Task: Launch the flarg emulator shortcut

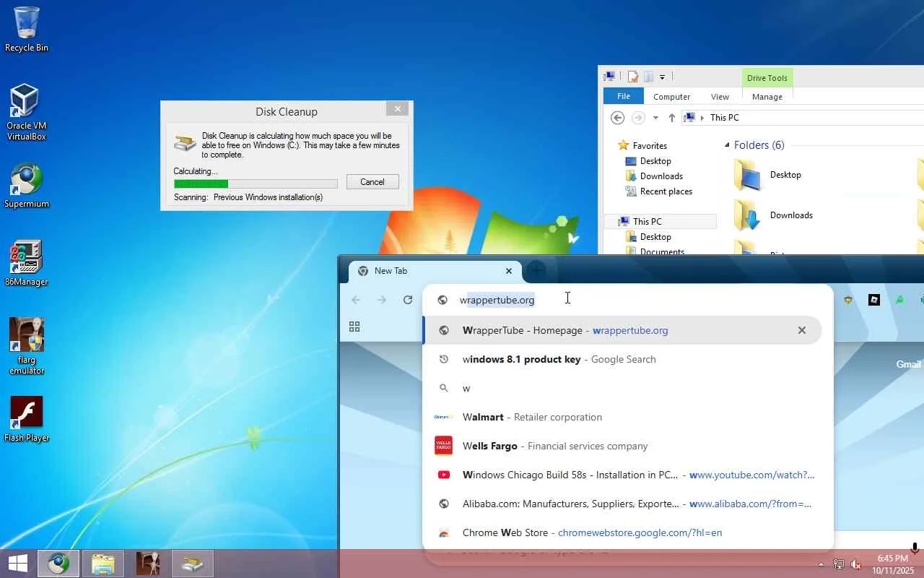Action: pos(27,346)
